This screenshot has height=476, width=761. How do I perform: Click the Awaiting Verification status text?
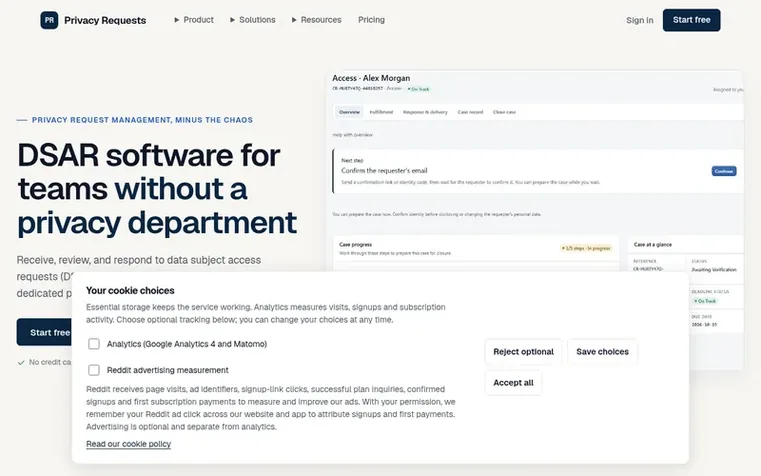pyautogui.click(x=714, y=270)
